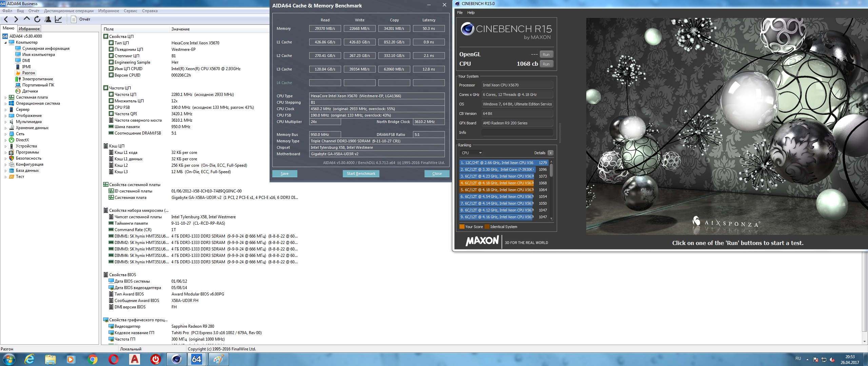868x366 pixels.
Task: Click the Details arrow button in Ranking
Action: pyautogui.click(x=550, y=153)
